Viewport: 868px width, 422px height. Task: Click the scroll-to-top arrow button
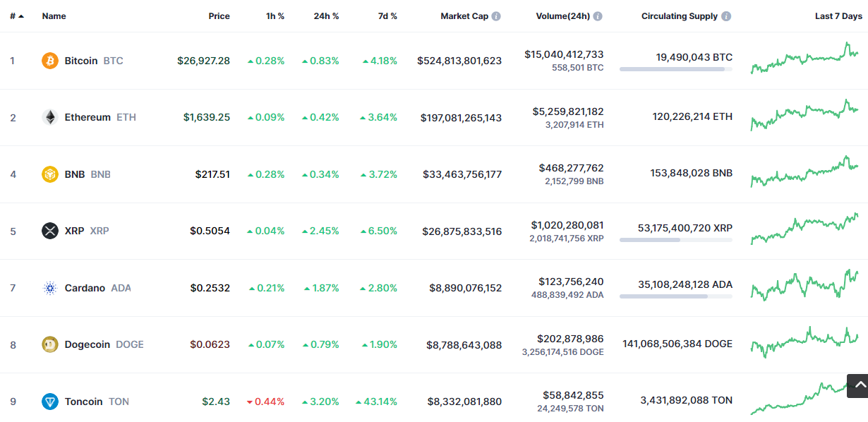[x=857, y=385]
